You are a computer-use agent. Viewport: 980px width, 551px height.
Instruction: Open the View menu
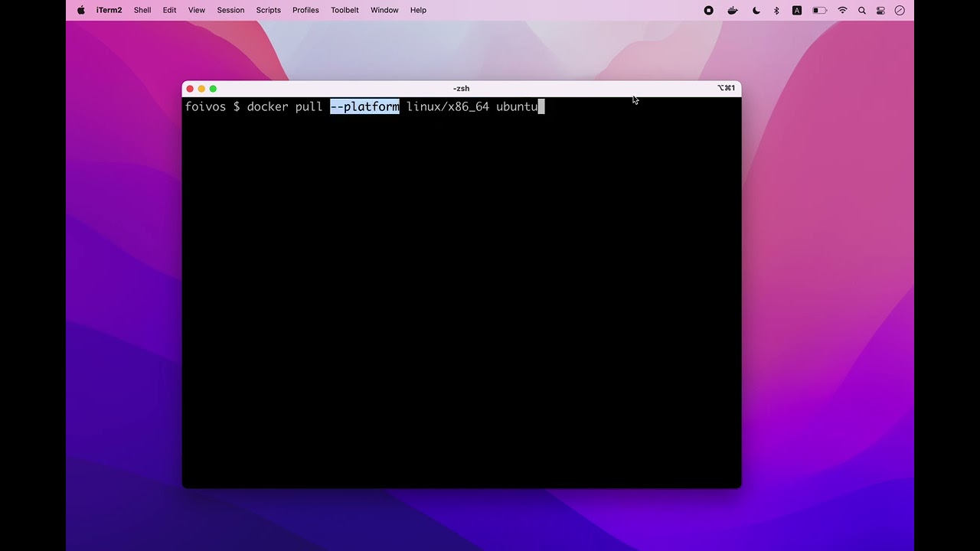tap(197, 10)
